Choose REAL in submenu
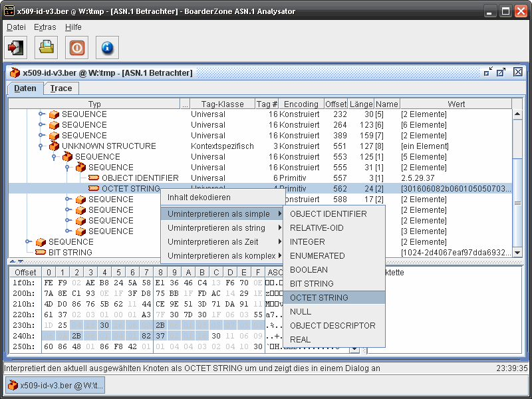Screen dimensions: 532x399 click(334, 339)
